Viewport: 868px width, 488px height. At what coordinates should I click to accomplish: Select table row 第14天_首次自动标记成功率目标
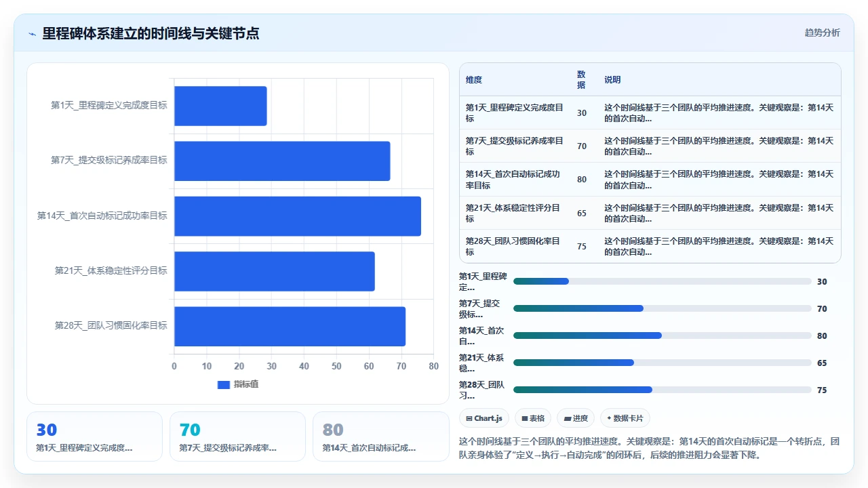point(650,180)
